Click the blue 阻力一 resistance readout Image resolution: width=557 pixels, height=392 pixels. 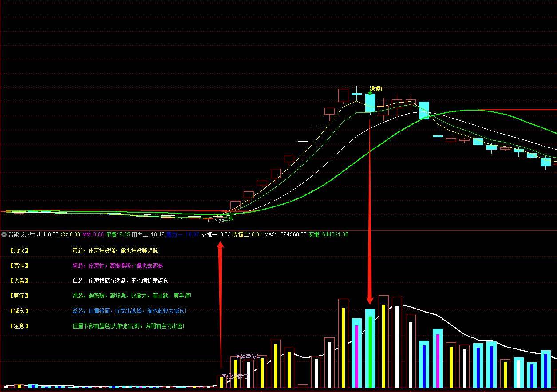tap(183, 234)
